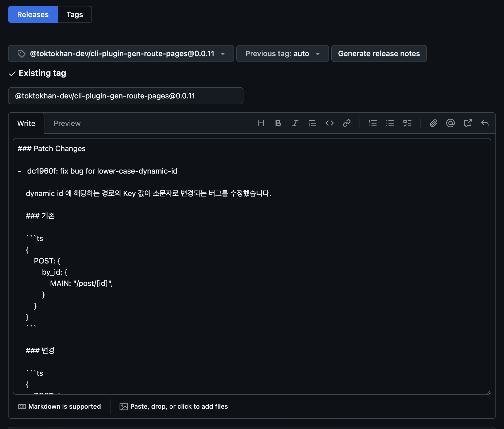Viewport: 504px width, 429px height.
Task: Insert a bulleted unordered list
Action: (390, 123)
